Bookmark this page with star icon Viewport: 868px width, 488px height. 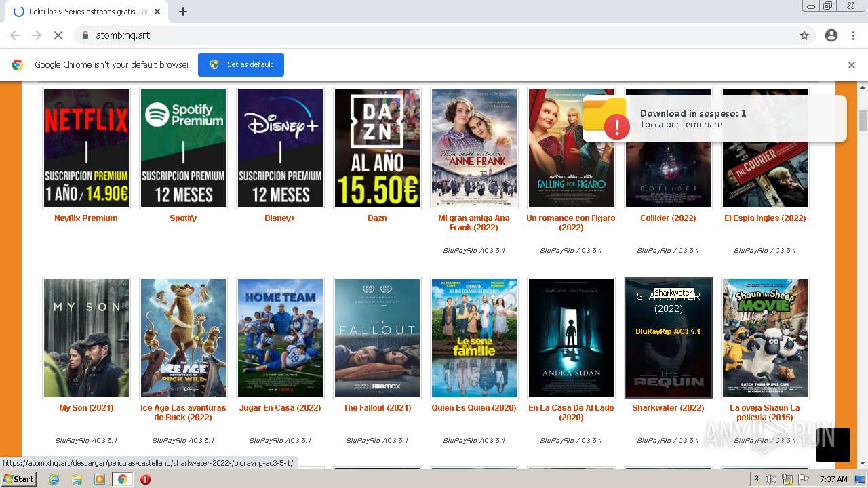[804, 35]
